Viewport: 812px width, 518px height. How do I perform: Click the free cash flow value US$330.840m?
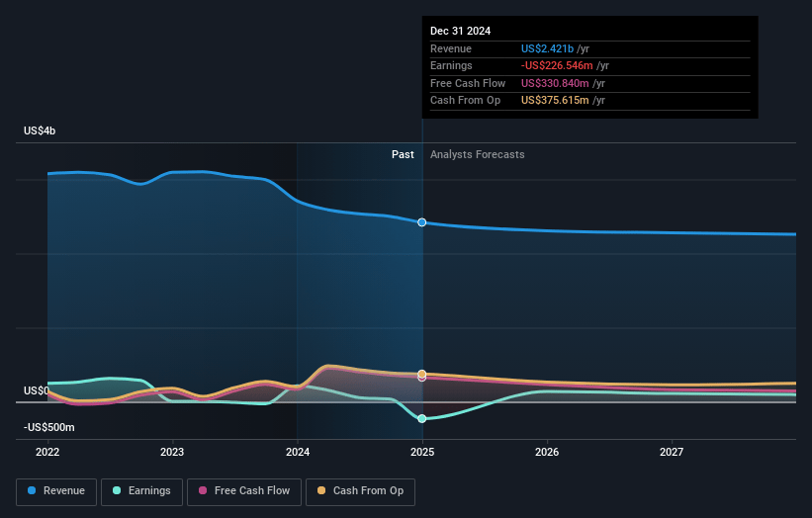click(x=555, y=83)
